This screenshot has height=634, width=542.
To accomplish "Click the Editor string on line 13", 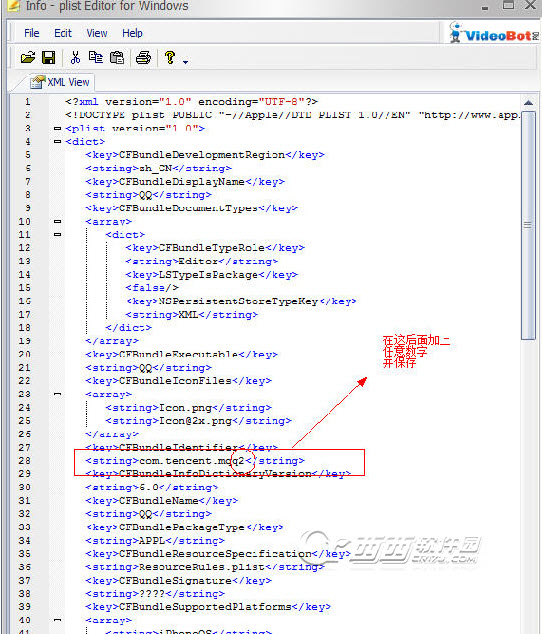I will click(201, 261).
